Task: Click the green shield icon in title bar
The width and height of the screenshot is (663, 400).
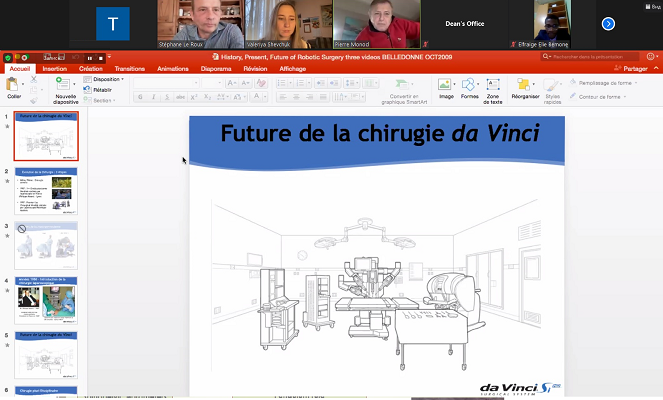Action: click(8, 58)
